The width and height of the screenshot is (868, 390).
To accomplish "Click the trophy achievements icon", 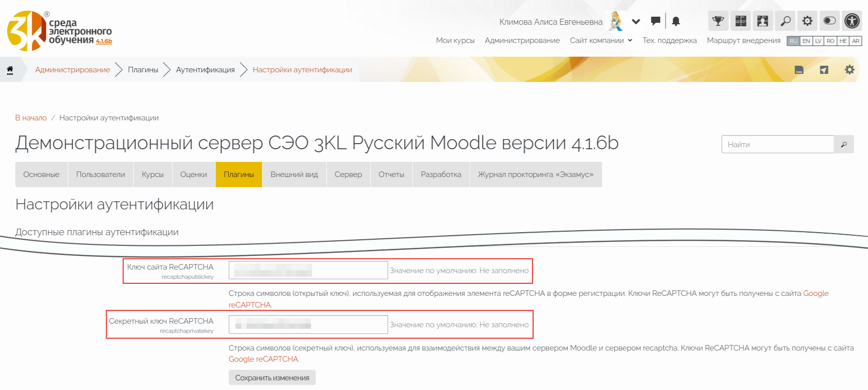I will pos(718,21).
